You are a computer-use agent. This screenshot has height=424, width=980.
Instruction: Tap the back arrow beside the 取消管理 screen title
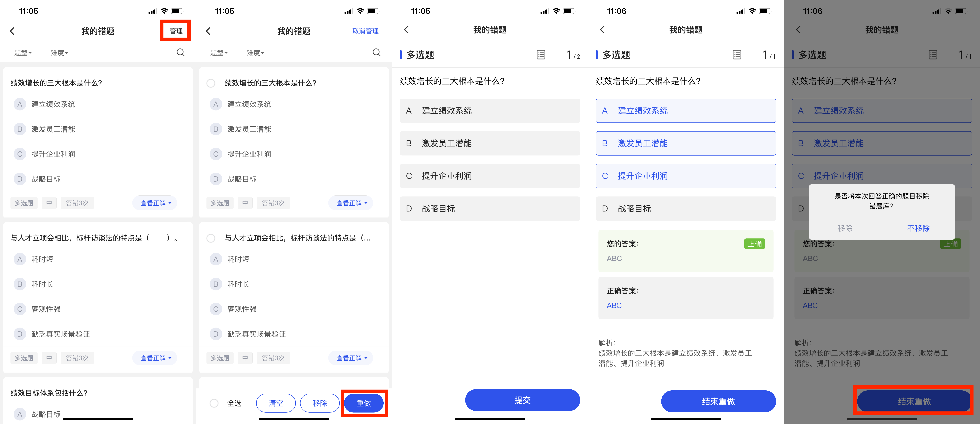tap(208, 31)
